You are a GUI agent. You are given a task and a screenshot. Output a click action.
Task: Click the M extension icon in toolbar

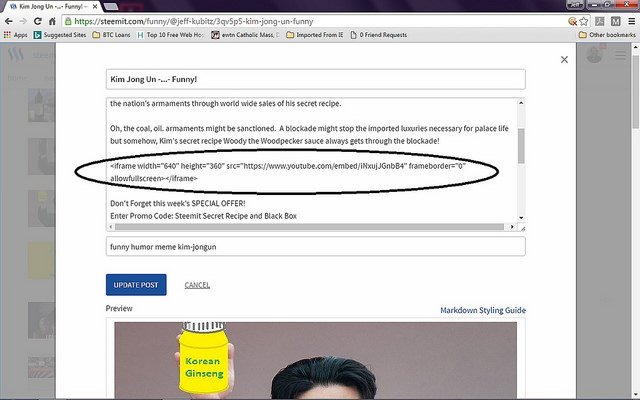pyautogui.click(x=616, y=22)
